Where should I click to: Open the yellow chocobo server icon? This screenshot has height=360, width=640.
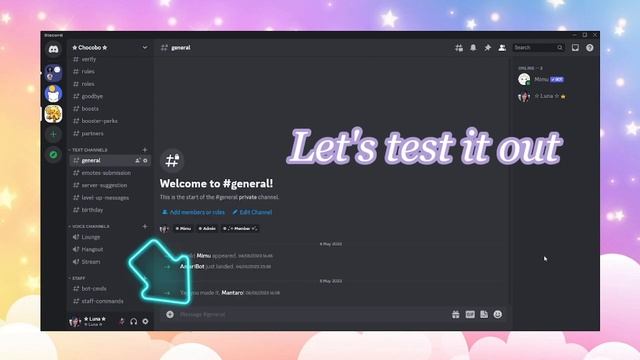(x=53, y=114)
